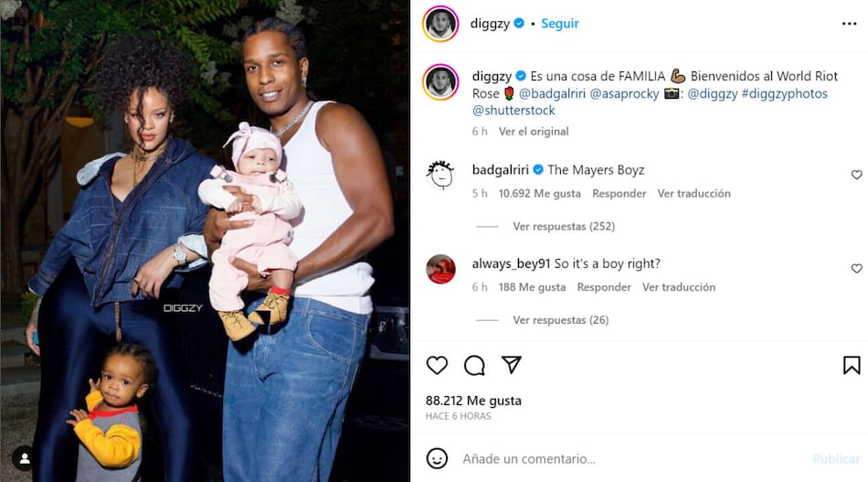Open #diggzyphotos hashtag link
The width and height of the screenshot is (868, 482).
pyautogui.click(x=785, y=93)
